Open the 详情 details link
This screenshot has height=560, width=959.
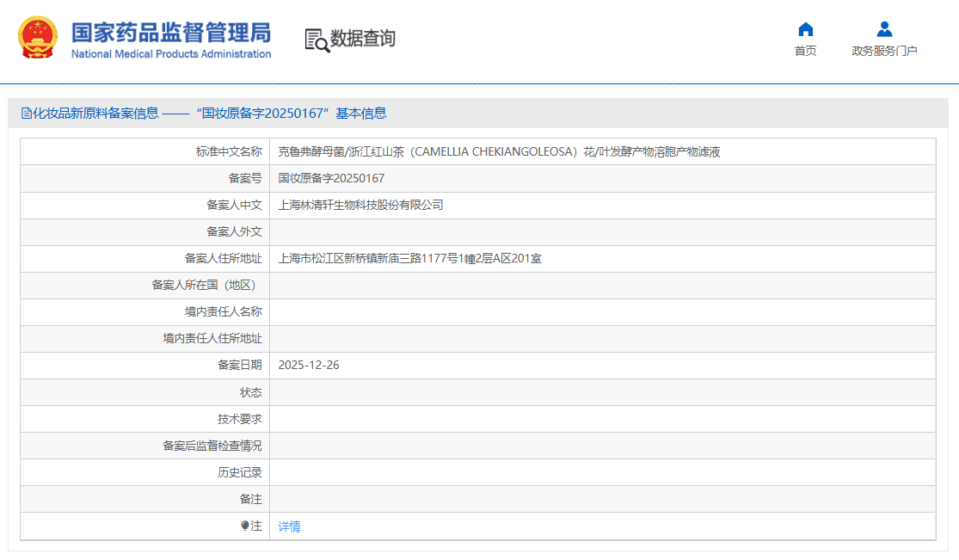pyautogui.click(x=287, y=526)
